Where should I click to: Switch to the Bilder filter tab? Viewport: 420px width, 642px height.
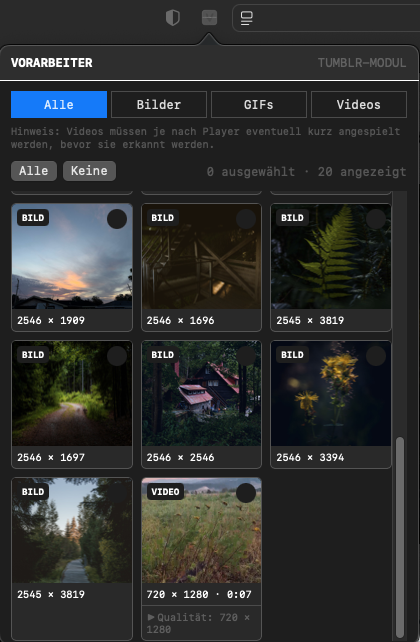159,104
